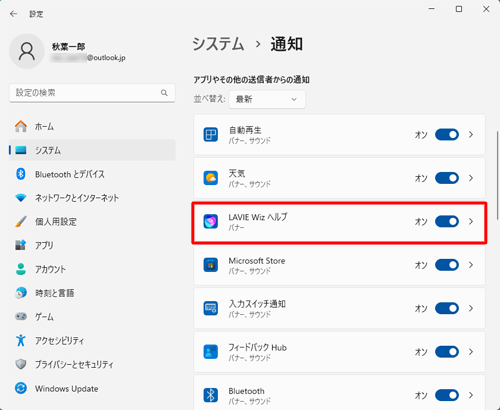Screen dimensions: 500x410
Task: Click the ネットワークとインターネット wifi icon
Action: click(21, 198)
